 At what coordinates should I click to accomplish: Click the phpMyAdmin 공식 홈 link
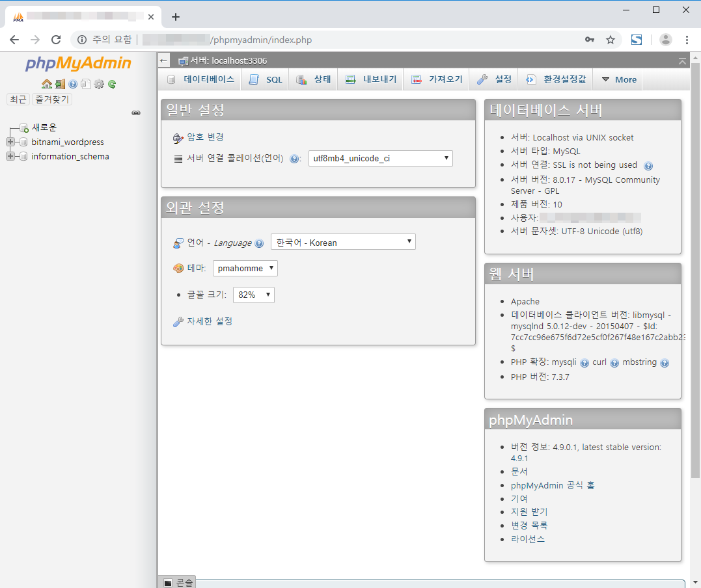click(x=553, y=486)
